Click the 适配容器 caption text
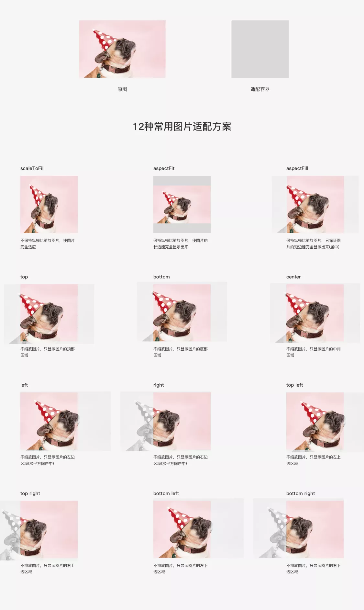Image resolution: width=364 pixels, height=610 pixels. pyautogui.click(x=260, y=89)
